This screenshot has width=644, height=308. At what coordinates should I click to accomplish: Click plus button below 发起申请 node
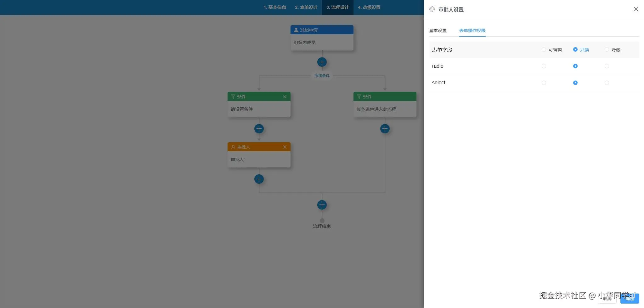tap(322, 62)
